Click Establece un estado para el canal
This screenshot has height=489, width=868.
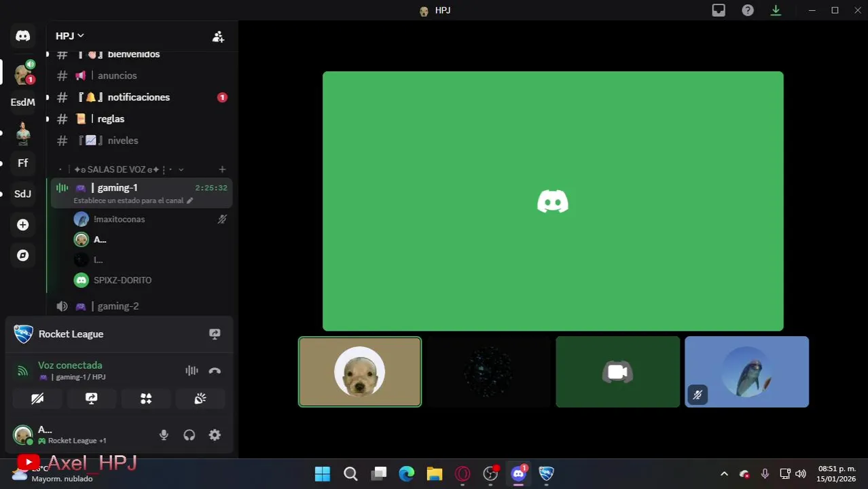129,201
